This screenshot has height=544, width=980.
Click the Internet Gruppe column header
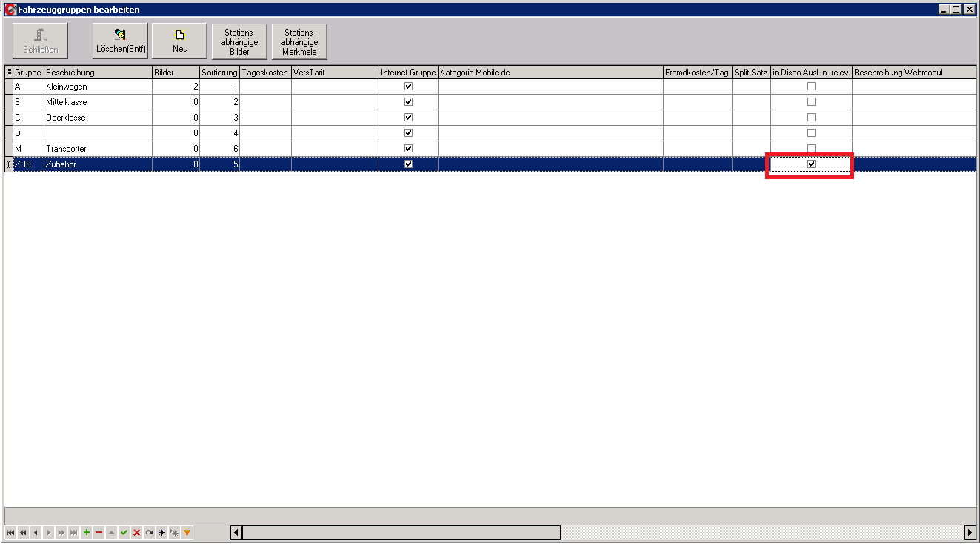tap(408, 73)
